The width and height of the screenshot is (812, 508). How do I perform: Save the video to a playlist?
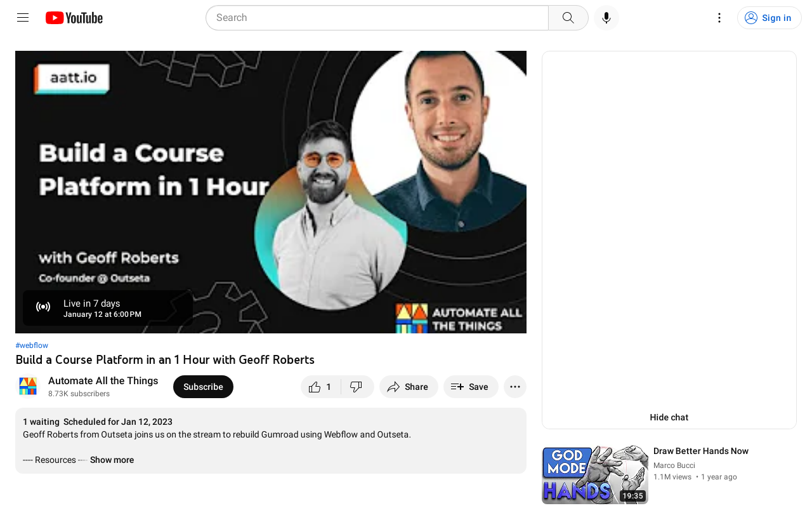point(470,386)
